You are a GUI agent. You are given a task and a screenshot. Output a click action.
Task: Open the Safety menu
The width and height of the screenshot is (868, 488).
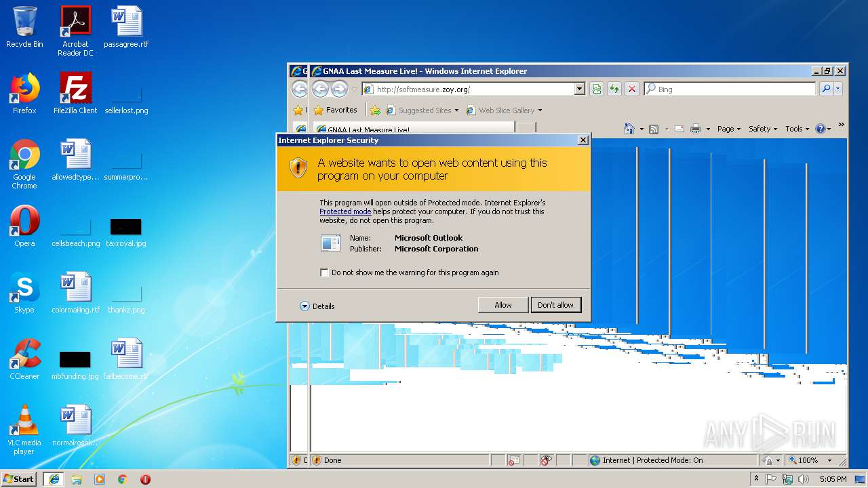[763, 129]
